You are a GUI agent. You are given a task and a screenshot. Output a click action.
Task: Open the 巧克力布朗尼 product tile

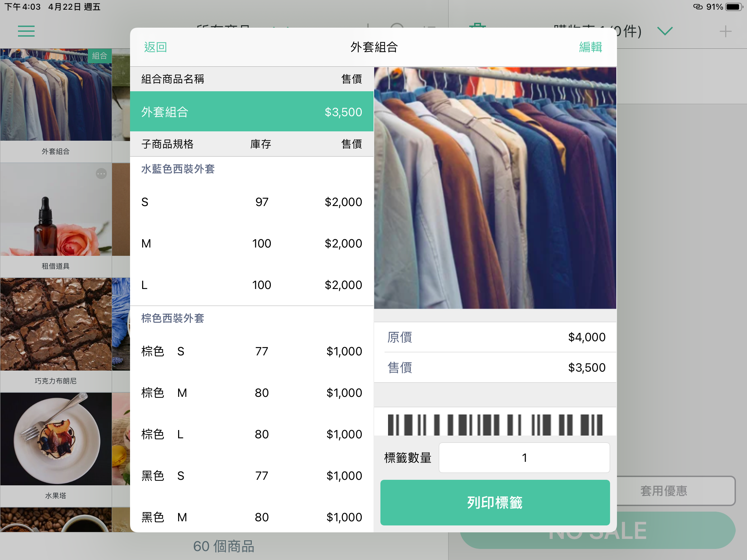coord(56,335)
